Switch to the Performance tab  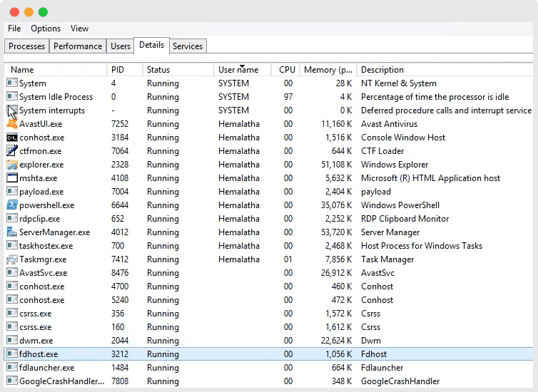(x=78, y=46)
